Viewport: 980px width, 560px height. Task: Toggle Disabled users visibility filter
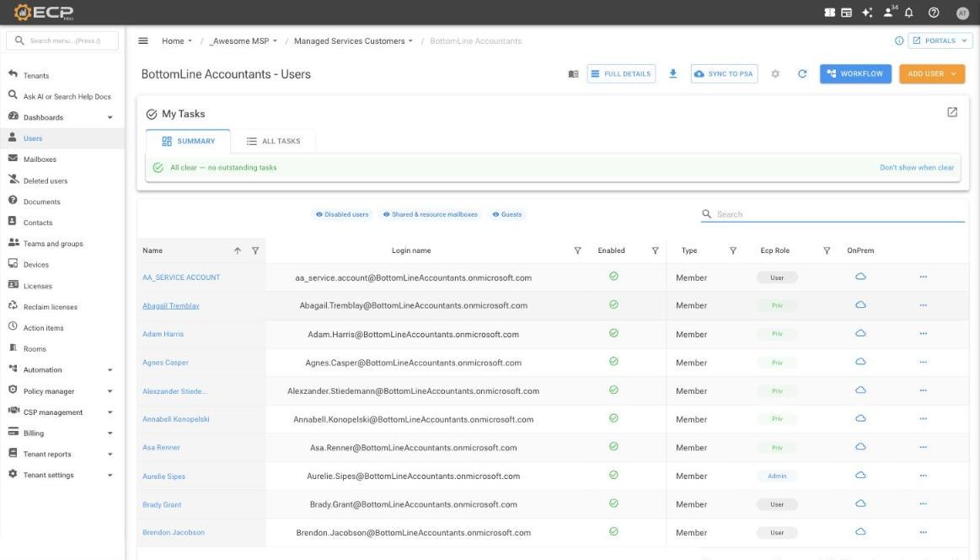[x=342, y=214]
